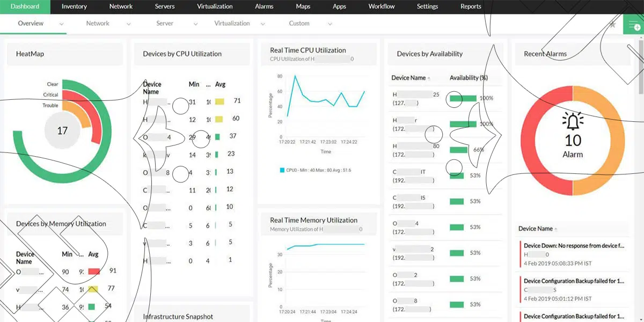This screenshot has height=322, width=644.
Task: Open Device Down alarm entry
Action: tap(574, 246)
